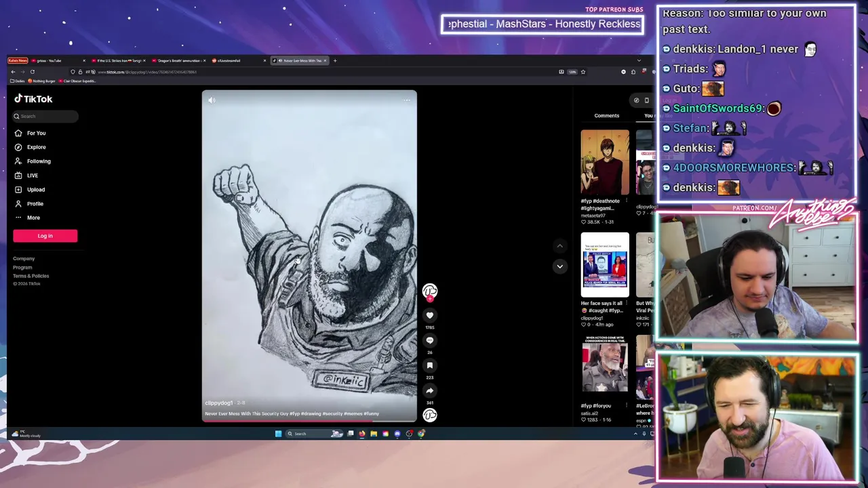Open a new browser tab

335,61
